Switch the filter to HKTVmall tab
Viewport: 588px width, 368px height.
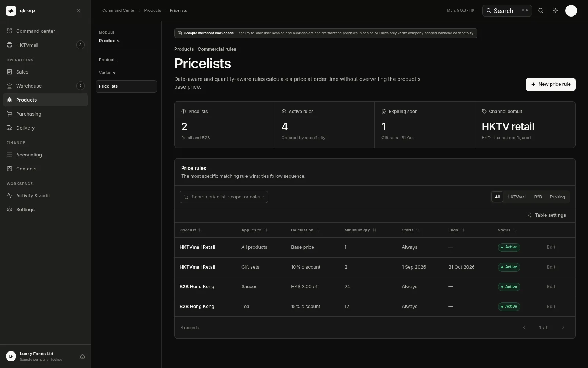click(517, 197)
